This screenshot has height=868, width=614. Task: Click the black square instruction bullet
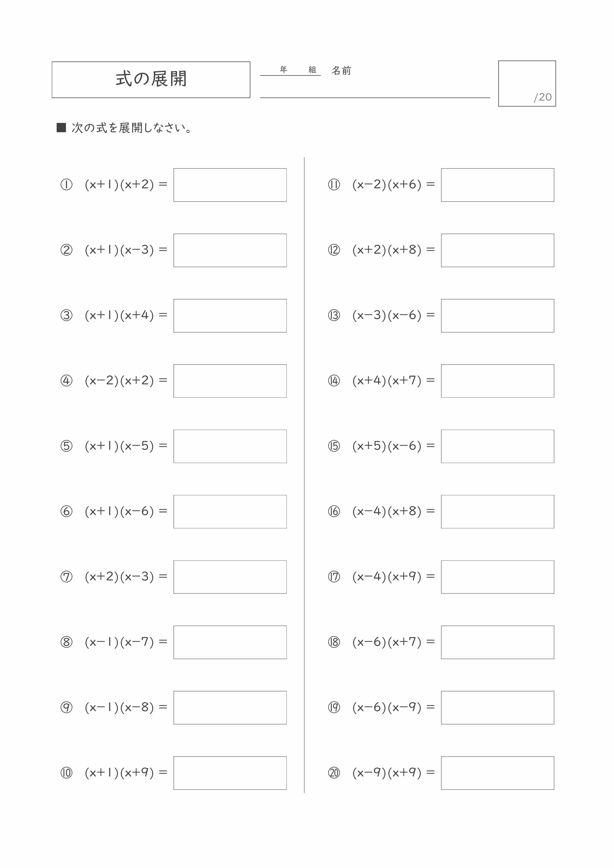pos(61,128)
